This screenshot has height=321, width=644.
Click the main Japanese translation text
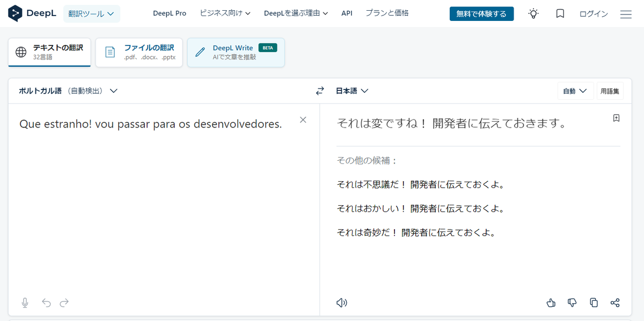pyautogui.click(x=451, y=124)
